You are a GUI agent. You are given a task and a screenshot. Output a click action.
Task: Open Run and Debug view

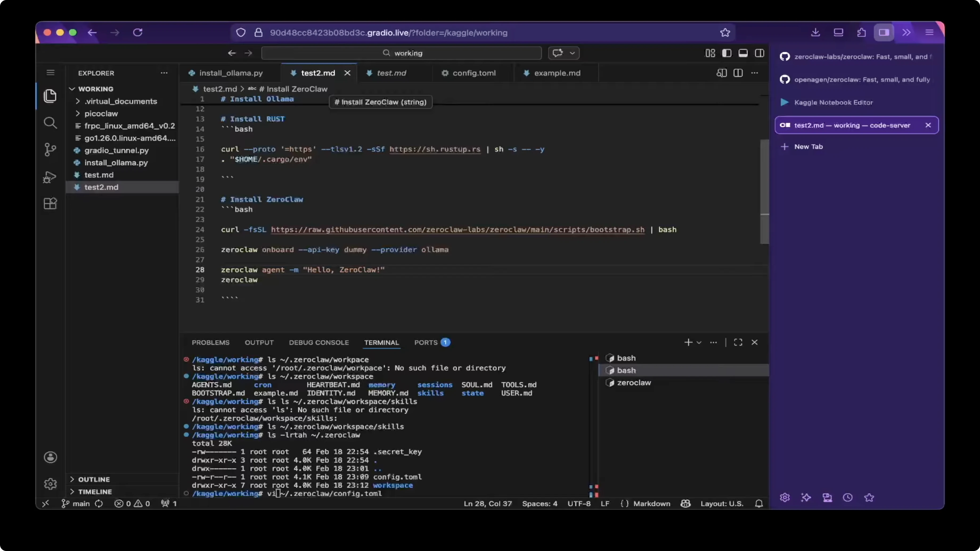50,177
